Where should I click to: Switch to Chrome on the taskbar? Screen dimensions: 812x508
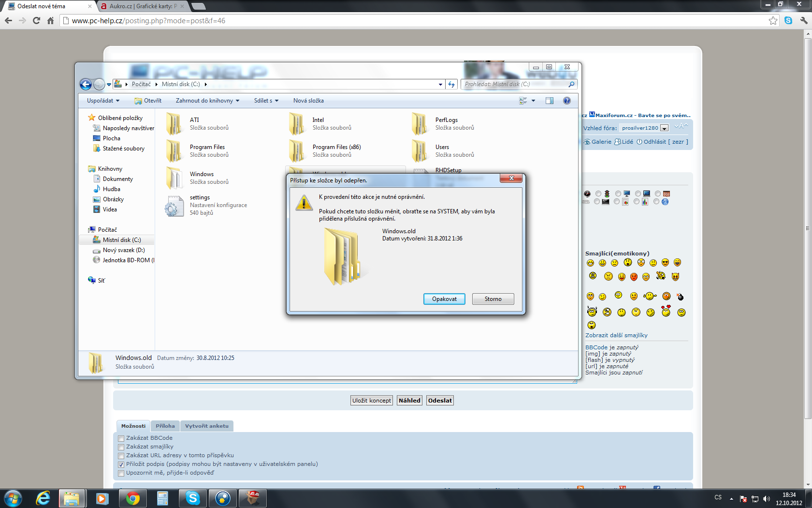pyautogui.click(x=132, y=498)
